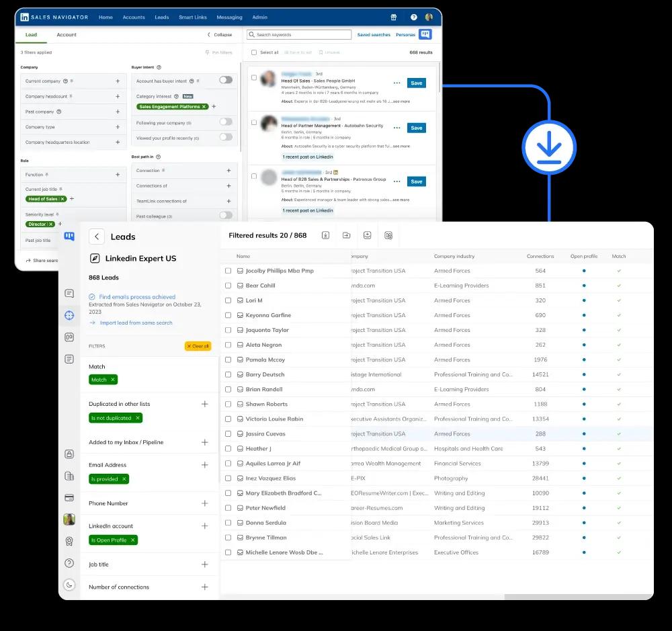
Task: Open the help circle icon in left sidebar
Action: 69,563
